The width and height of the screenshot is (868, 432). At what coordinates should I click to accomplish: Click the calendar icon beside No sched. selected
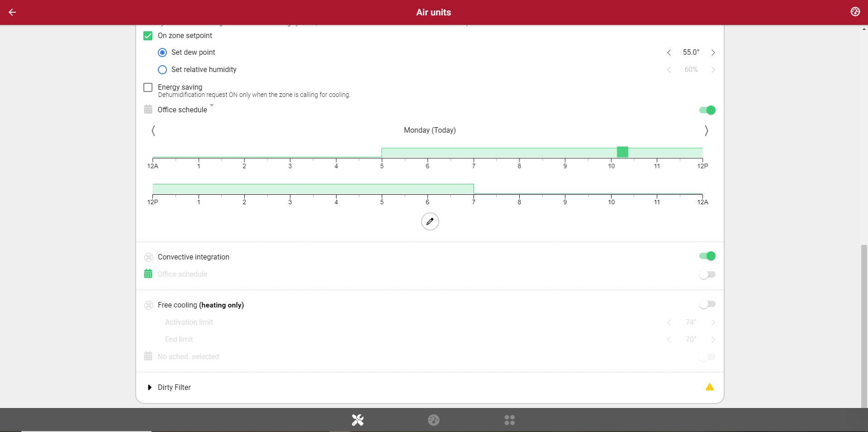click(148, 356)
